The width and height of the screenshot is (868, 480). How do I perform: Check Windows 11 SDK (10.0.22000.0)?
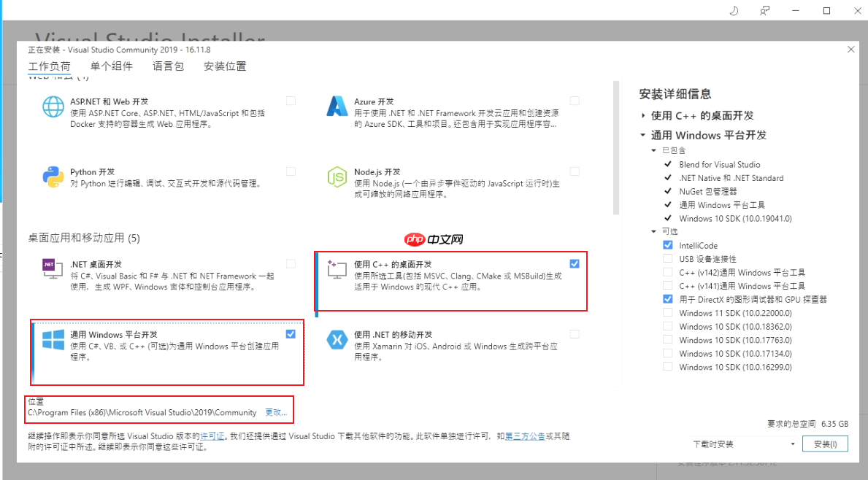tap(667, 312)
